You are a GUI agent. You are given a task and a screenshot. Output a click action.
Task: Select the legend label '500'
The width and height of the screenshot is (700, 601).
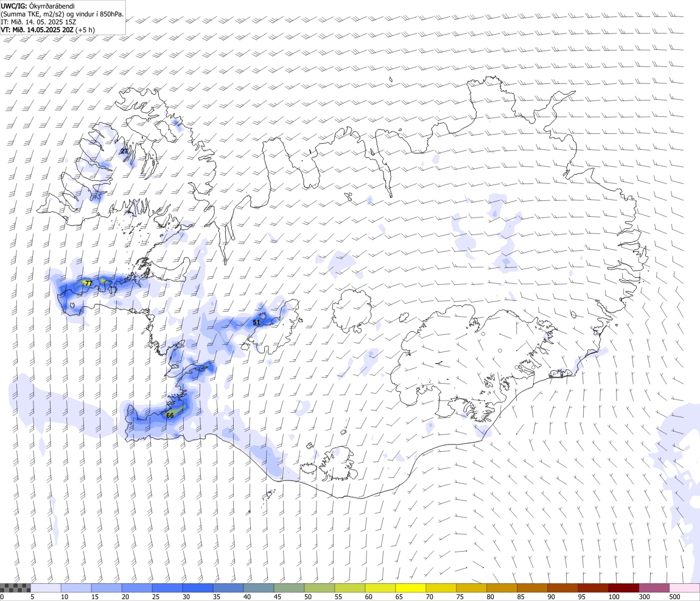point(674,597)
